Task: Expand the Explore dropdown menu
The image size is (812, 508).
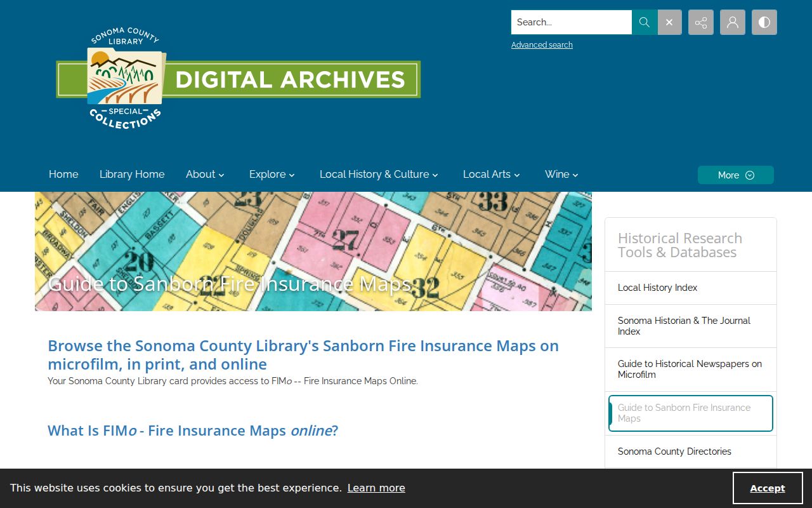Action: click(272, 174)
